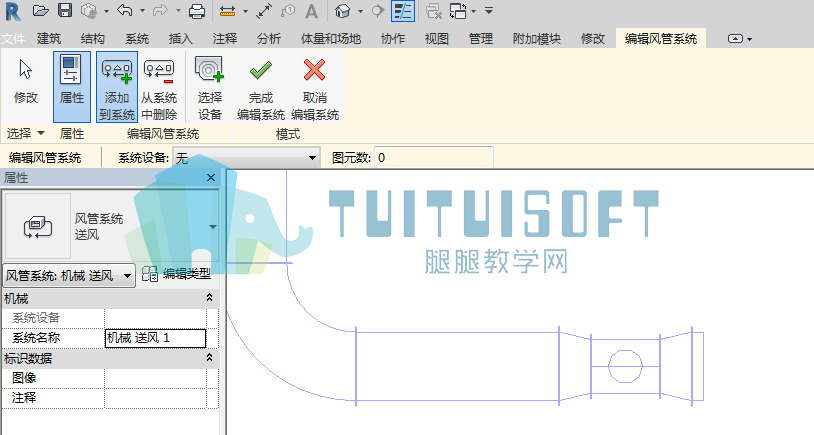814x435 pixels.
Task: Click the 注释 property value cell
Action: point(155,398)
